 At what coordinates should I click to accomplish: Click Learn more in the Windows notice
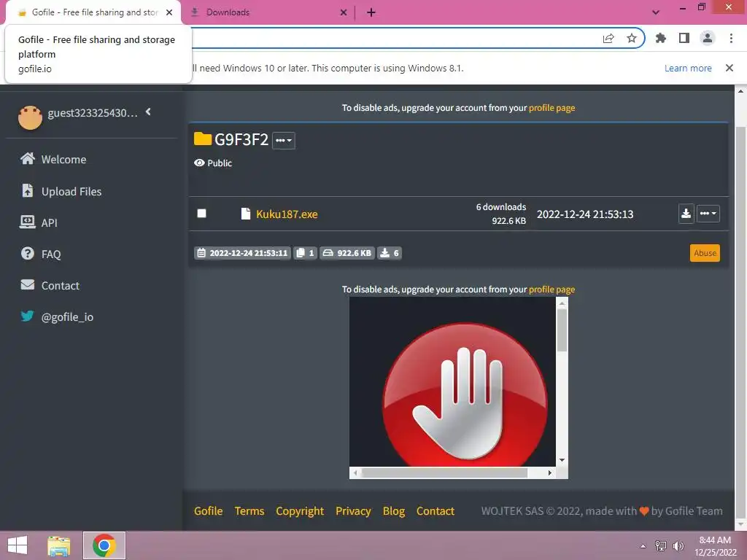coord(687,68)
